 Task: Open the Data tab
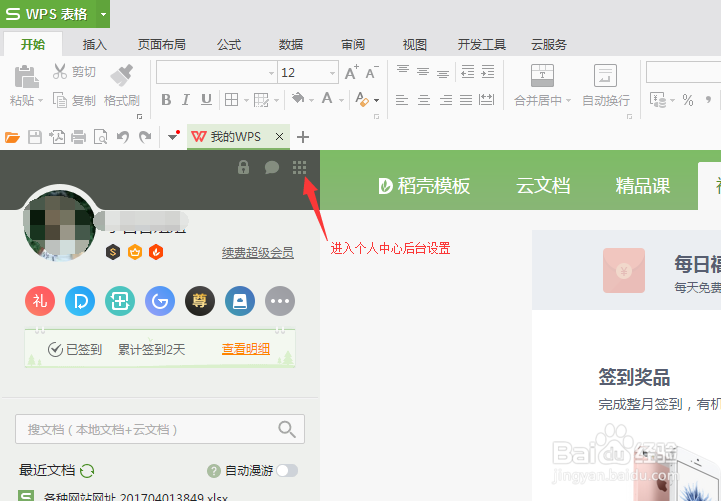tap(291, 45)
